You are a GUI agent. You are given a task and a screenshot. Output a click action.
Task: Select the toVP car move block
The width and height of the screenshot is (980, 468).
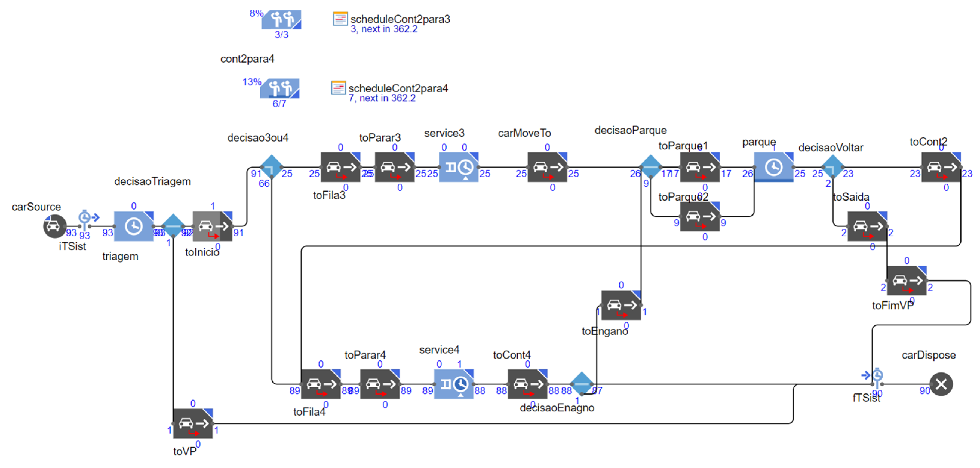point(193,423)
